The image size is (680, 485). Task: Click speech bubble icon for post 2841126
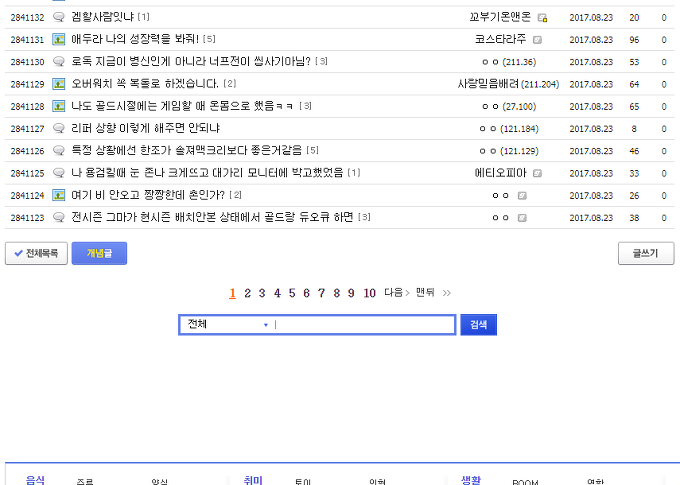pyautogui.click(x=59, y=151)
